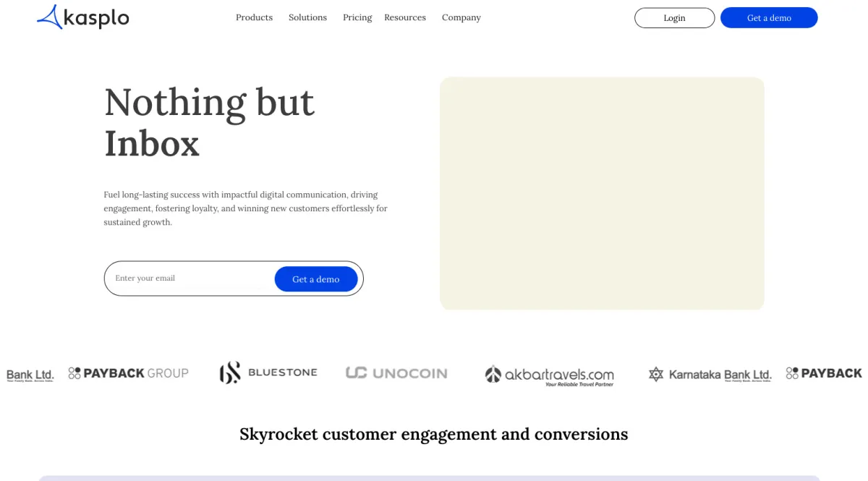Expand the Company navigation item
This screenshot has height=481, width=868.
point(461,17)
